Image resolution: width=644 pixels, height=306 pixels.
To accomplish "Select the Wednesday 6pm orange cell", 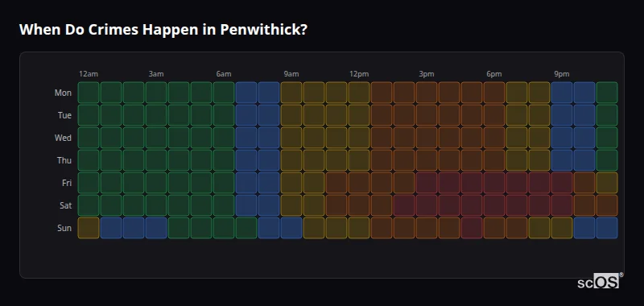I will (x=494, y=138).
